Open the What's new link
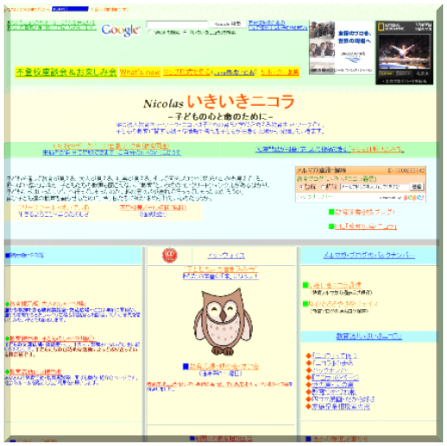The width and height of the screenshot is (447, 446). [140, 72]
